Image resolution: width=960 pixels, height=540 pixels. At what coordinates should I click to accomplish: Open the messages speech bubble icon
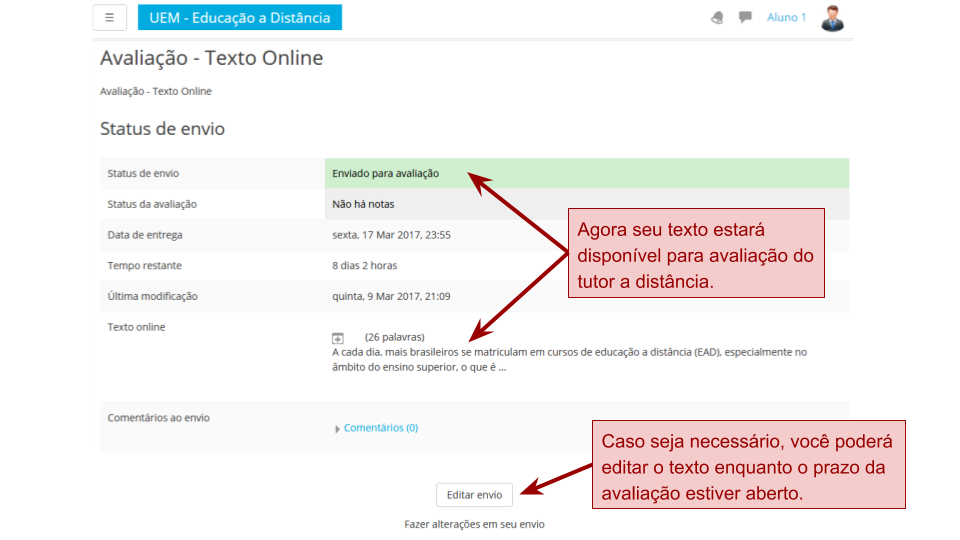click(x=745, y=17)
